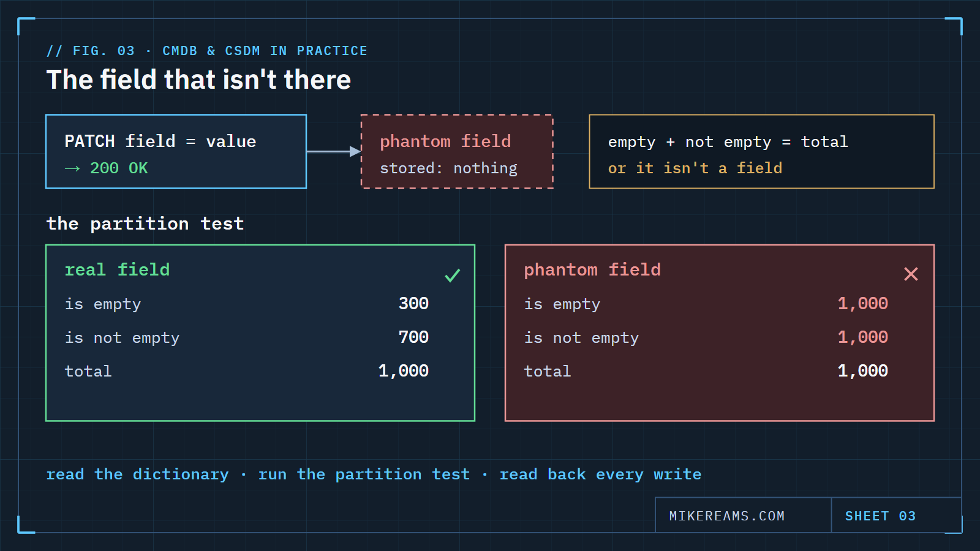Viewport: 980px width, 551px height.
Task: Click the 'SHEET 03' label
Action: [880, 516]
